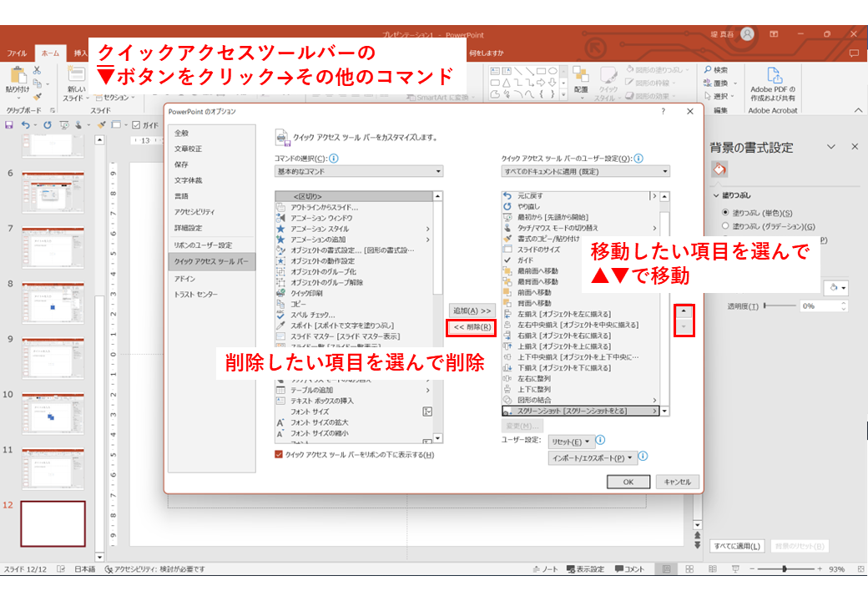Select the ホーム ribbon tab
868x601 pixels.
[50, 53]
